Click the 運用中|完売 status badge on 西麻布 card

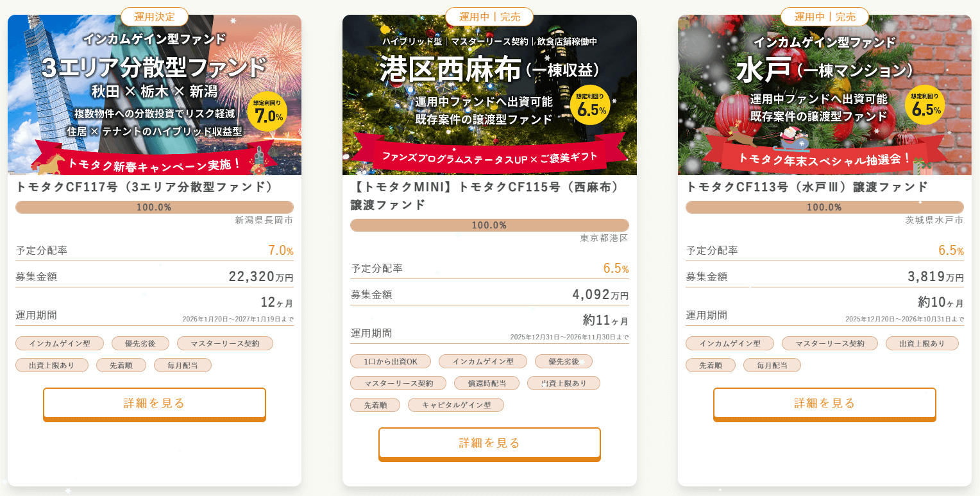point(489,17)
